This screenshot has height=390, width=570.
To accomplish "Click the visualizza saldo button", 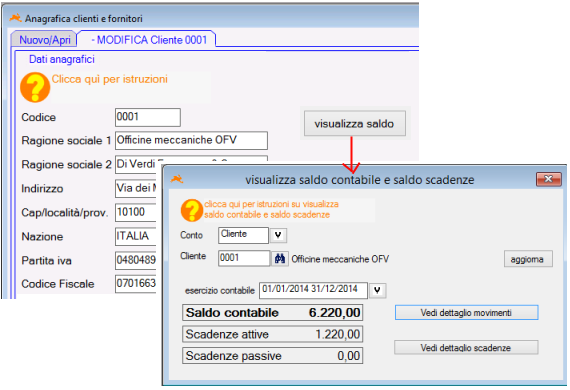I will point(354,124).
